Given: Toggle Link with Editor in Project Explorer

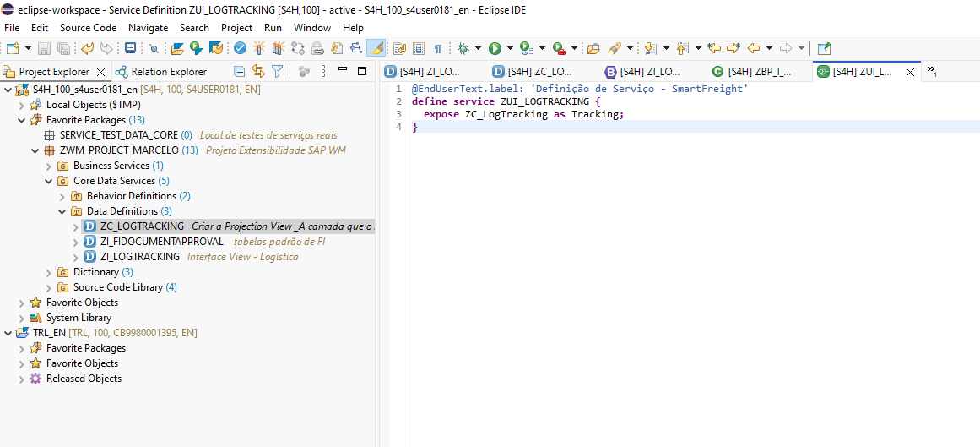Looking at the screenshot, I should 258,72.
